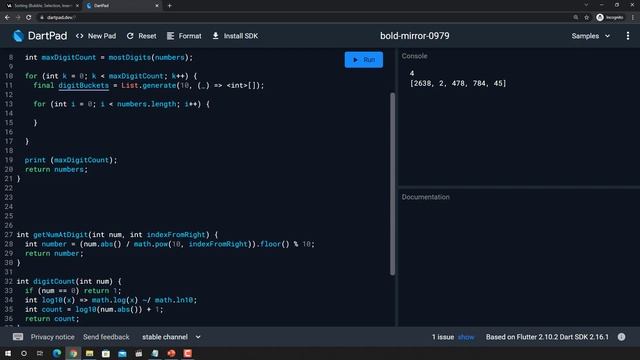Open Mail app from taskbar

pos(122,353)
